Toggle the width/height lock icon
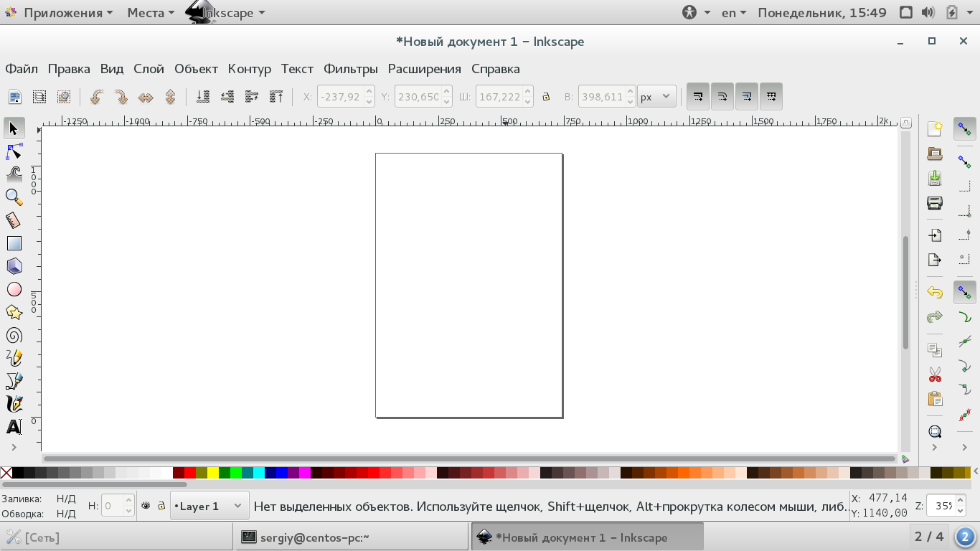 (x=546, y=96)
